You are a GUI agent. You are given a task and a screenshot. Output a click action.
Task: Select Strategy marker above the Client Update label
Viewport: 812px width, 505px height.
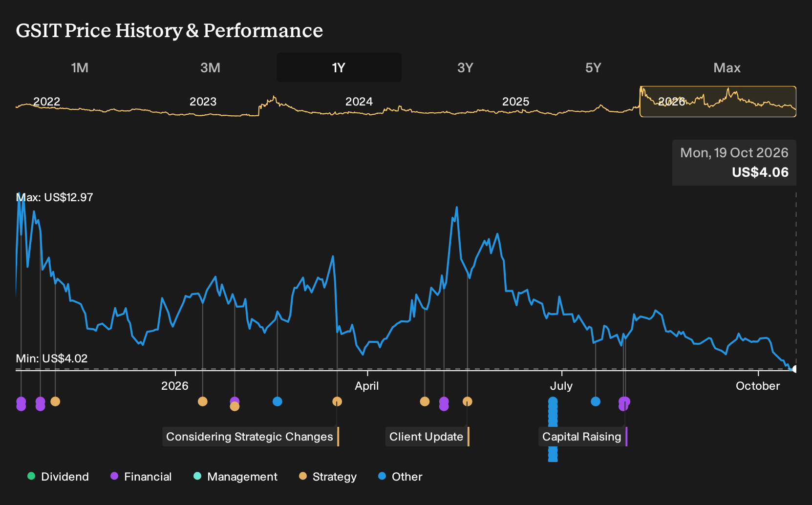[468, 401]
